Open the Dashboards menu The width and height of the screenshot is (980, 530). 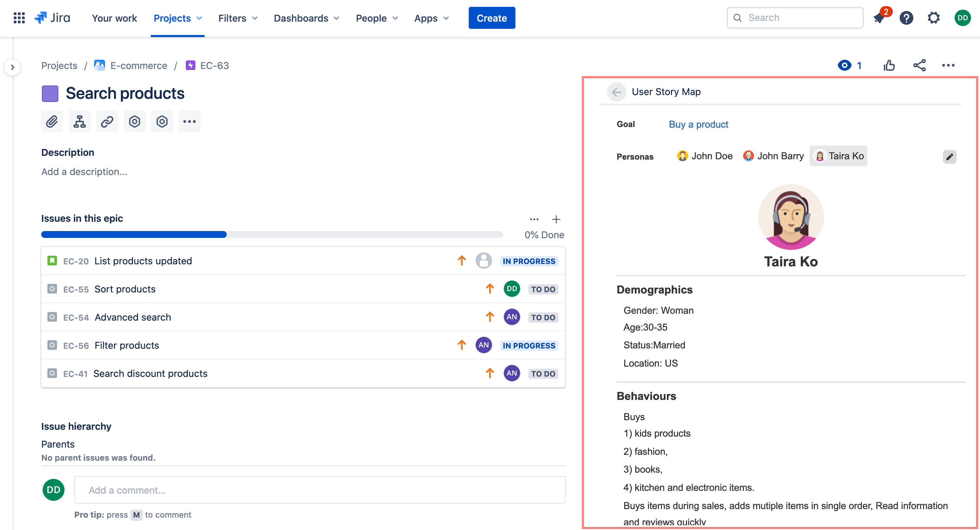coord(306,18)
